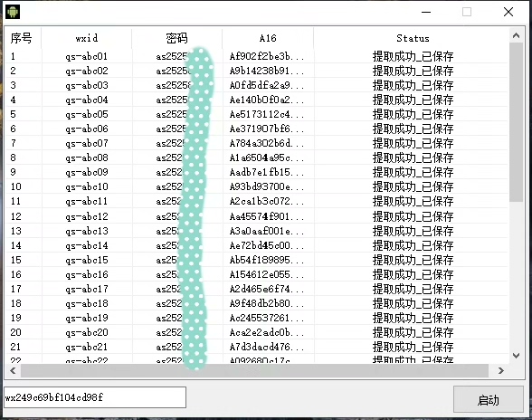The image size is (532, 420).
Task: Sort by the wxid column header
Action: (x=87, y=38)
